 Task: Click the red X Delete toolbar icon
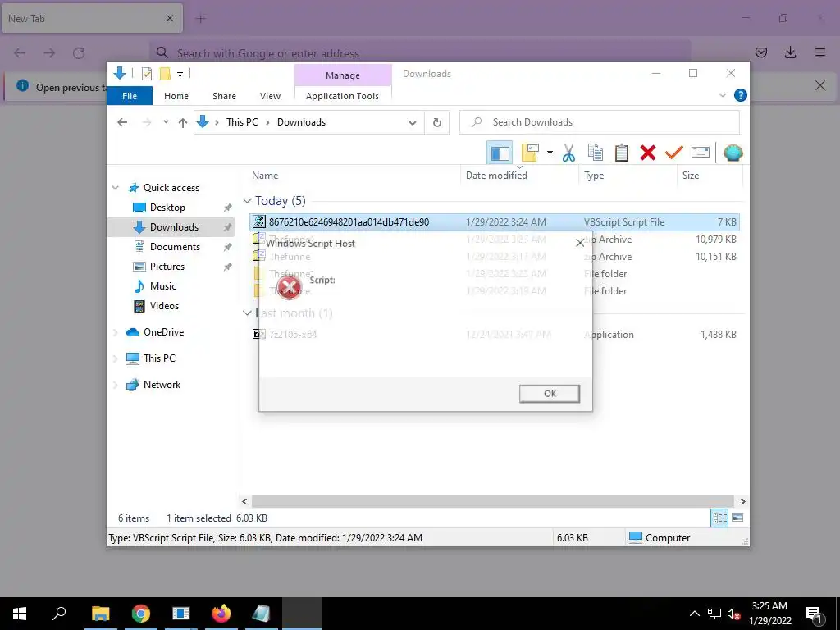(x=648, y=153)
